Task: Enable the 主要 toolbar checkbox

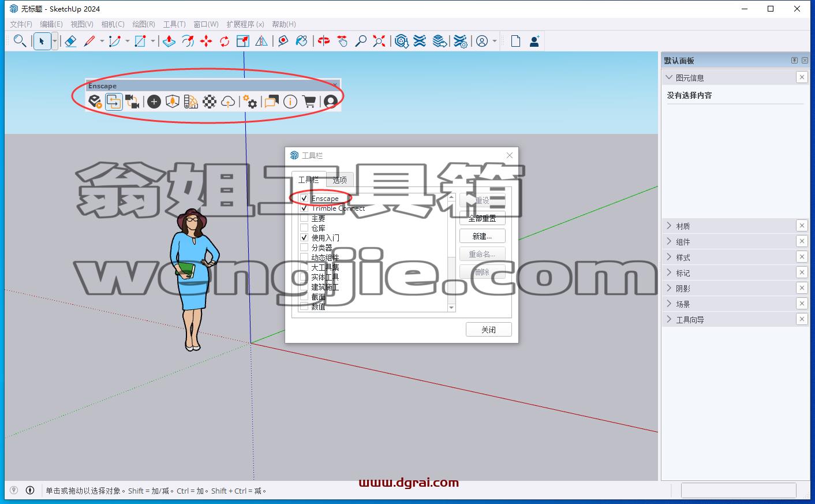Action: [304, 218]
